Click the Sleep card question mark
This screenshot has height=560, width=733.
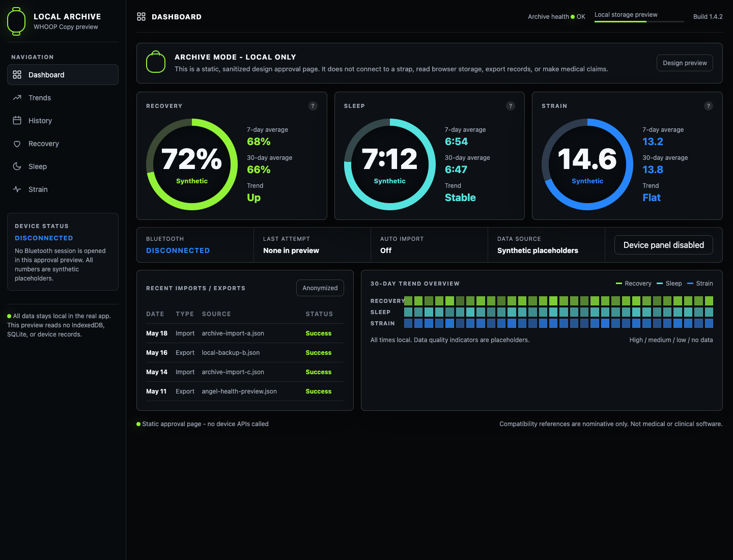tap(511, 106)
